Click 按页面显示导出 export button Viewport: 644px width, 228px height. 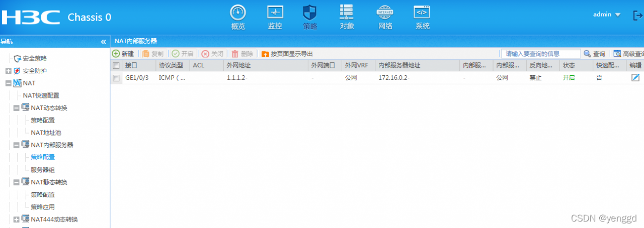(x=287, y=54)
